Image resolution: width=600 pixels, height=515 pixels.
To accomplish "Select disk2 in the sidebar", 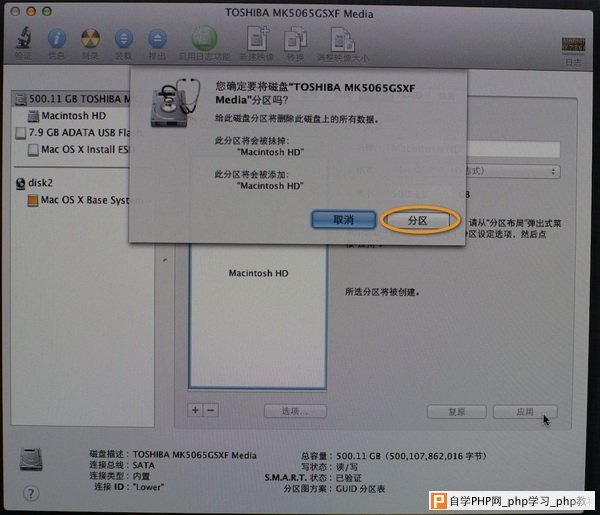I will coord(34,183).
